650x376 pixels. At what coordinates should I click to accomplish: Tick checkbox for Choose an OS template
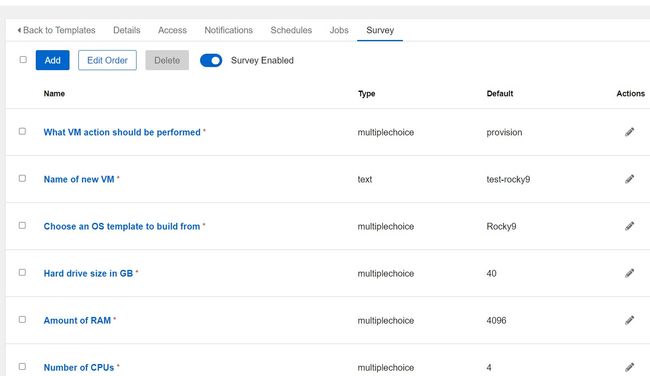click(x=22, y=226)
